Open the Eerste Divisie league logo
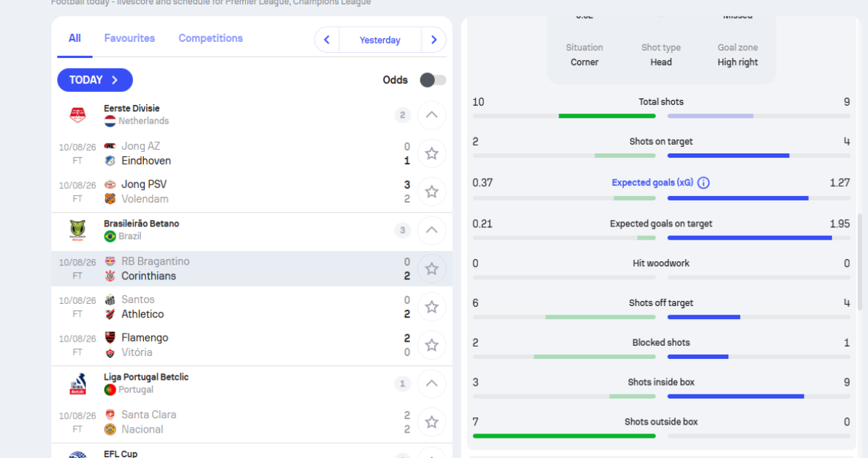 pyautogui.click(x=77, y=114)
